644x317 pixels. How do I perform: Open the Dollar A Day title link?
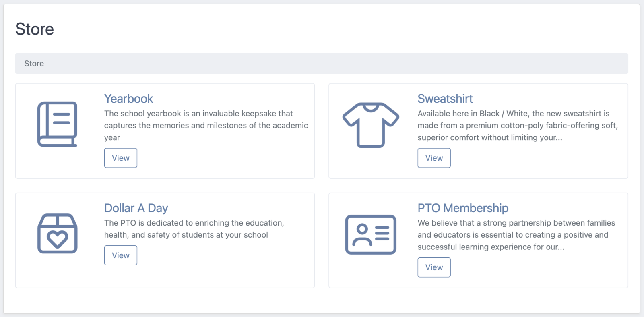click(136, 208)
